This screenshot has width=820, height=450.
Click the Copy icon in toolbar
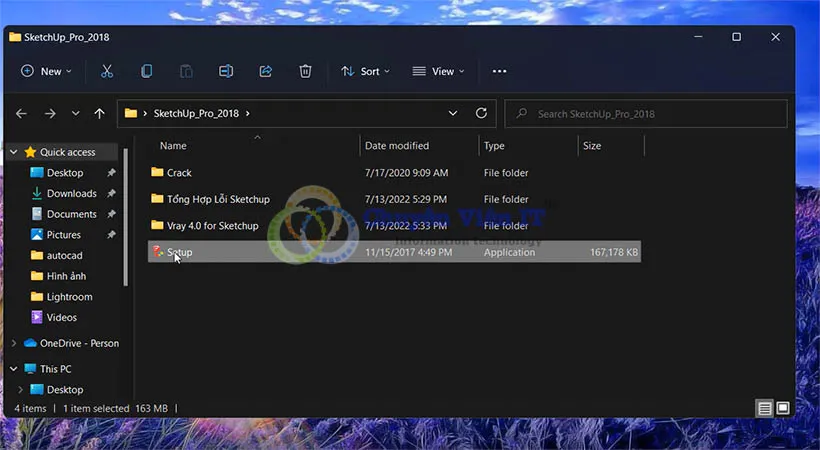(x=147, y=71)
